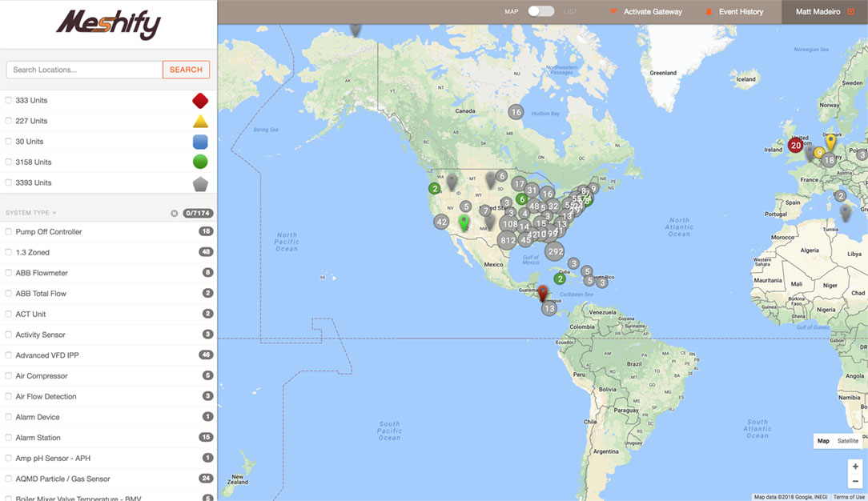The width and height of the screenshot is (868, 501).
Task: Click the Activate Gateway wifi icon
Action: click(x=613, y=12)
